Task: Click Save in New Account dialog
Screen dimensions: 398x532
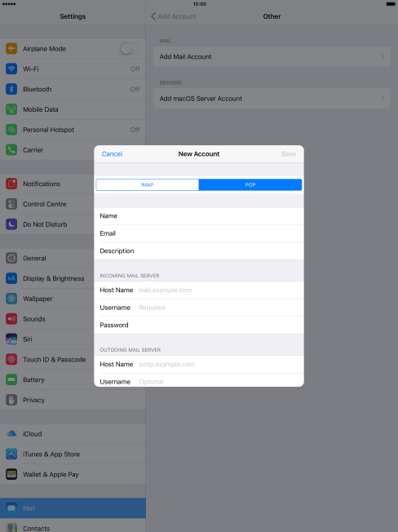Action: [x=289, y=154]
